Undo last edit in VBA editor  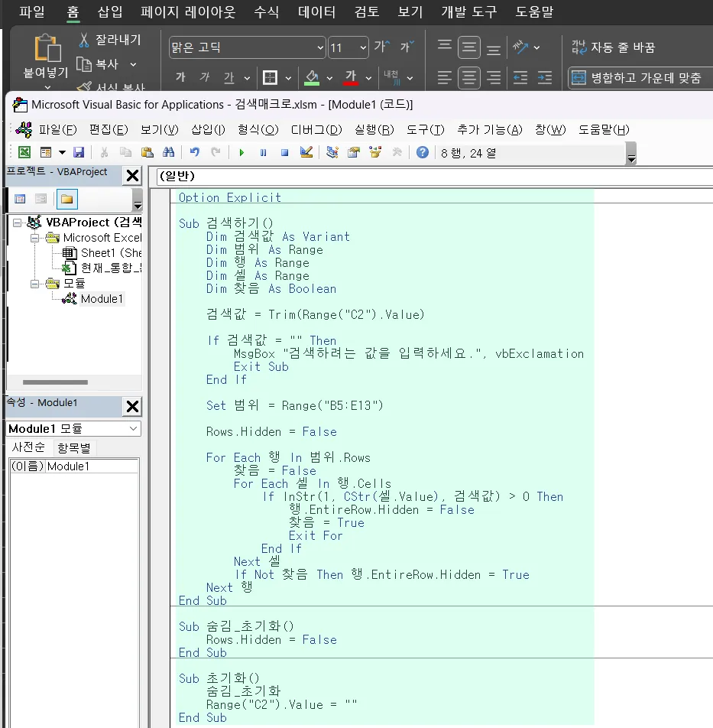coord(194,152)
